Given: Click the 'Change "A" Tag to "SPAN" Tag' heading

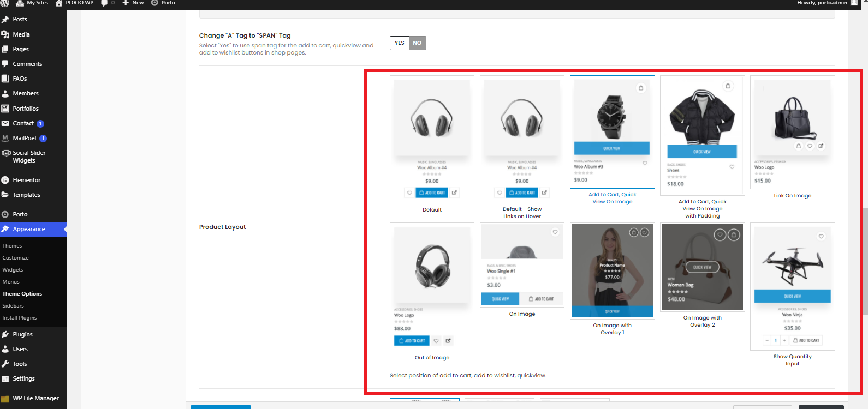Looking at the screenshot, I should click(x=245, y=35).
